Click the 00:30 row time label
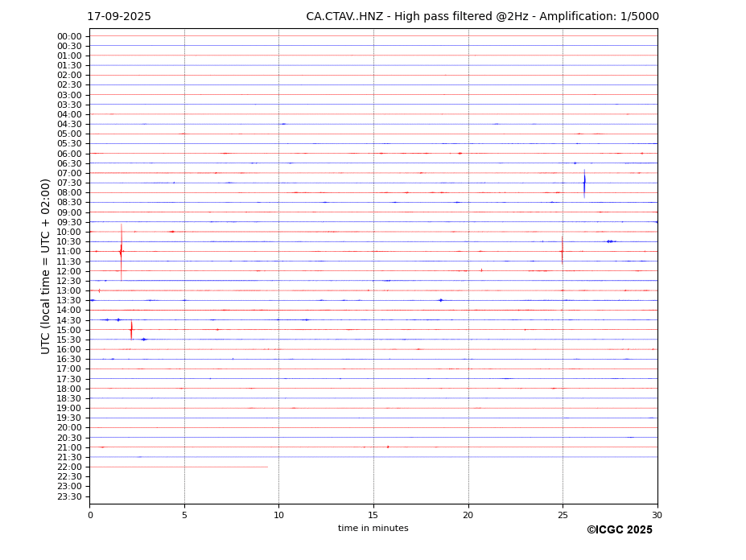Viewport: 746px width, 560px height. (x=69, y=46)
